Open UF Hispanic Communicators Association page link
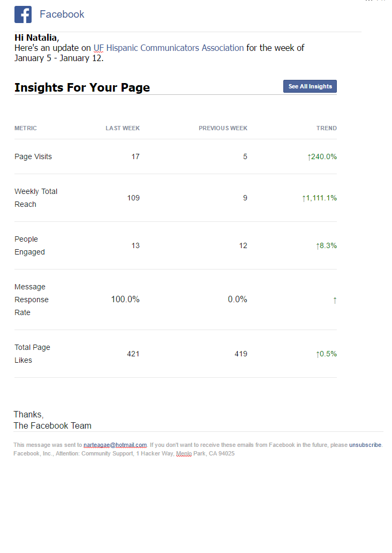The width and height of the screenshot is (392, 553). [x=169, y=48]
